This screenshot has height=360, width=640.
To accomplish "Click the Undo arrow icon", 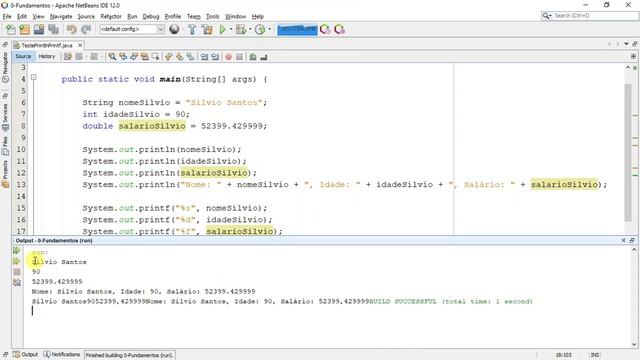I will tap(71, 29).
